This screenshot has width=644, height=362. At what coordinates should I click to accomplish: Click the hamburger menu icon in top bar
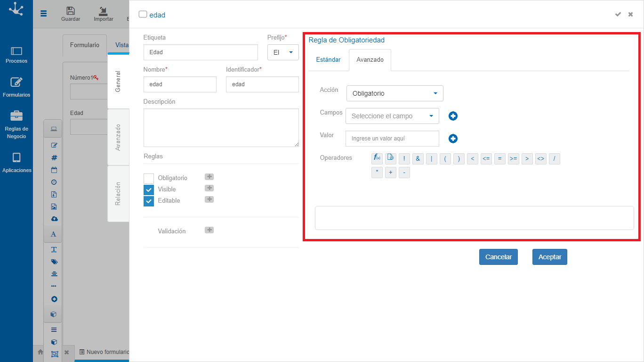[44, 14]
